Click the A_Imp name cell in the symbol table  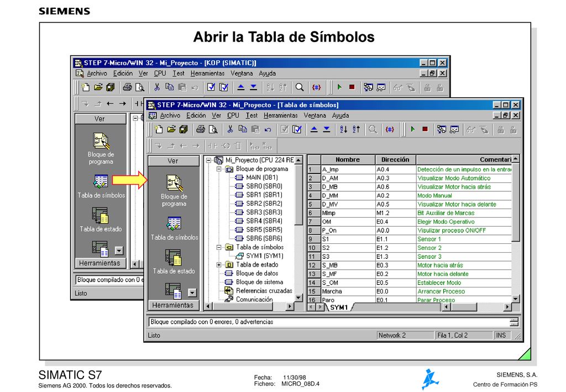pos(348,169)
